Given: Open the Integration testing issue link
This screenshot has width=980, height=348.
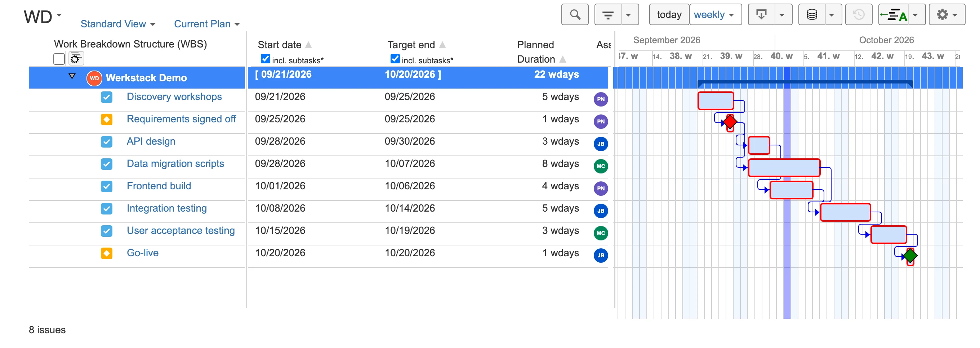Looking at the screenshot, I should coord(166,209).
